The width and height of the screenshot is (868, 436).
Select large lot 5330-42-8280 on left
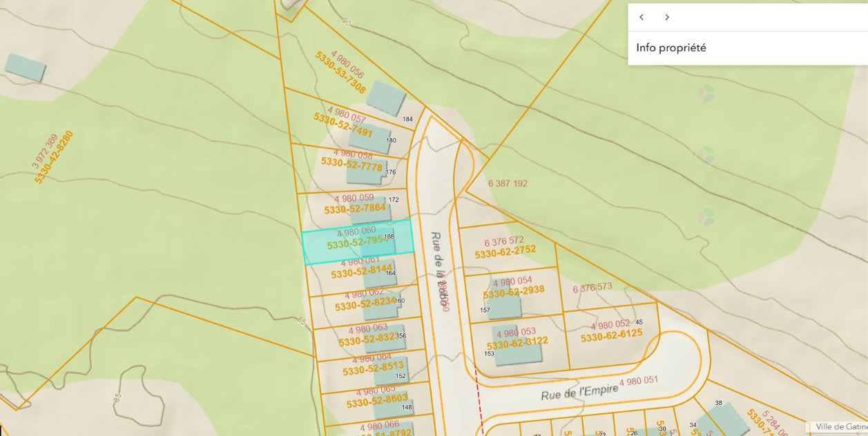tap(53, 157)
